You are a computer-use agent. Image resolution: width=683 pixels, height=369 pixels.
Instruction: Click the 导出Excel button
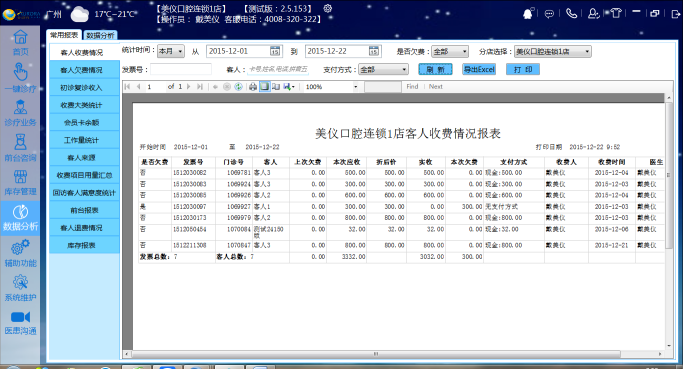[x=479, y=69]
